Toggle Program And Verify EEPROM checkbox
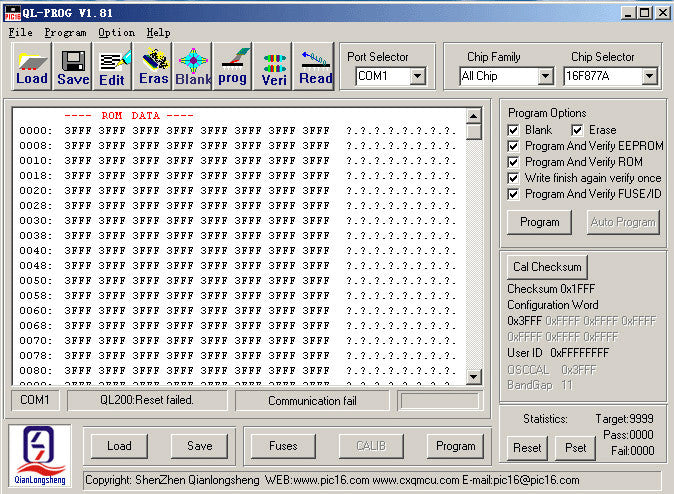Viewport: 674px width, 494px height. (x=515, y=146)
